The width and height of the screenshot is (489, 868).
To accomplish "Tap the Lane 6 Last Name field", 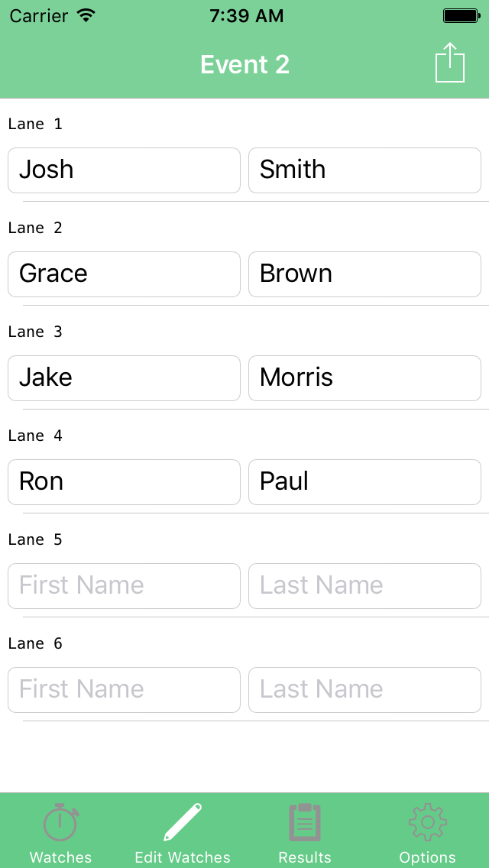I will click(x=364, y=690).
